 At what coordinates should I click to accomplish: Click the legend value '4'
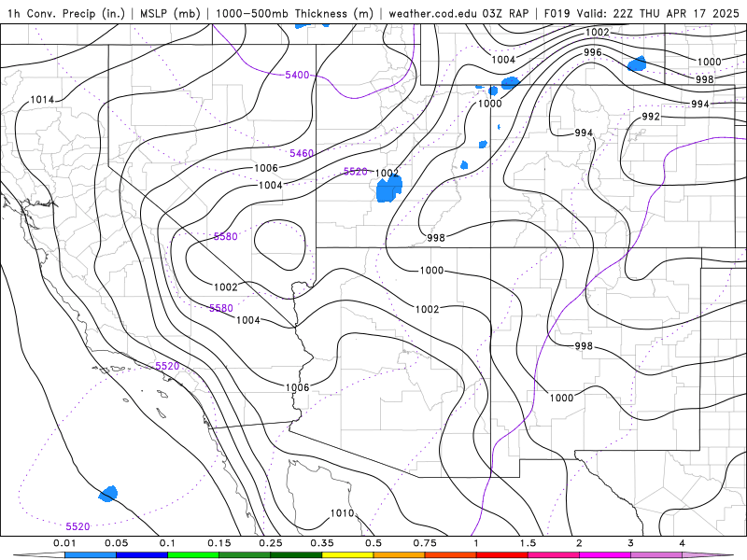click(683, 543)
